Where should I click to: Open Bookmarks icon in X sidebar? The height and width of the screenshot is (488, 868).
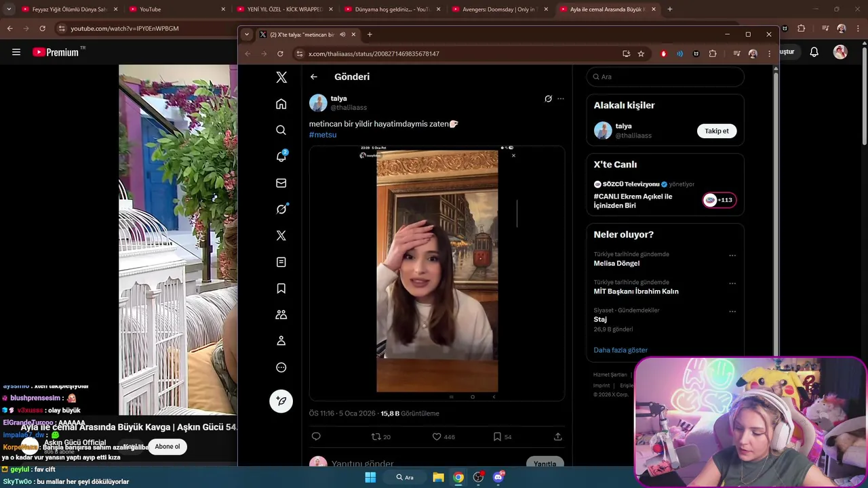(281, 288)
